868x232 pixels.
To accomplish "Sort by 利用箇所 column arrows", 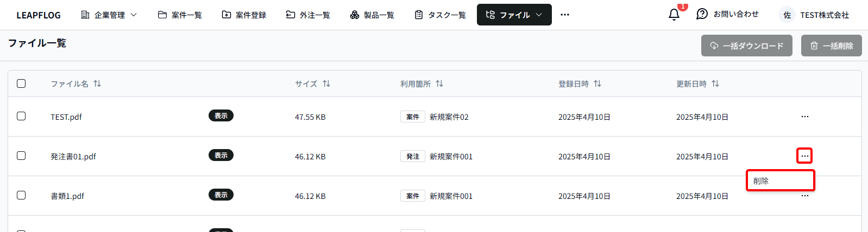I will pos(439,83).
